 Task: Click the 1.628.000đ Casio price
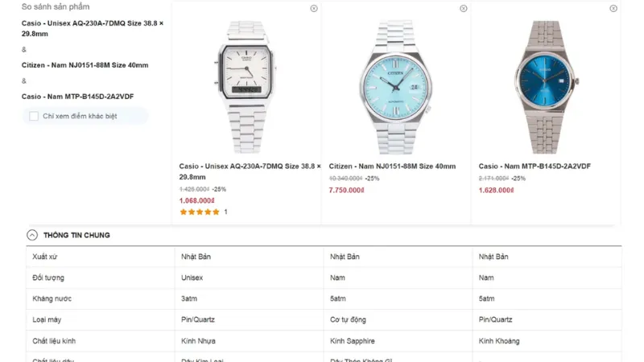(x=496, y=190)
